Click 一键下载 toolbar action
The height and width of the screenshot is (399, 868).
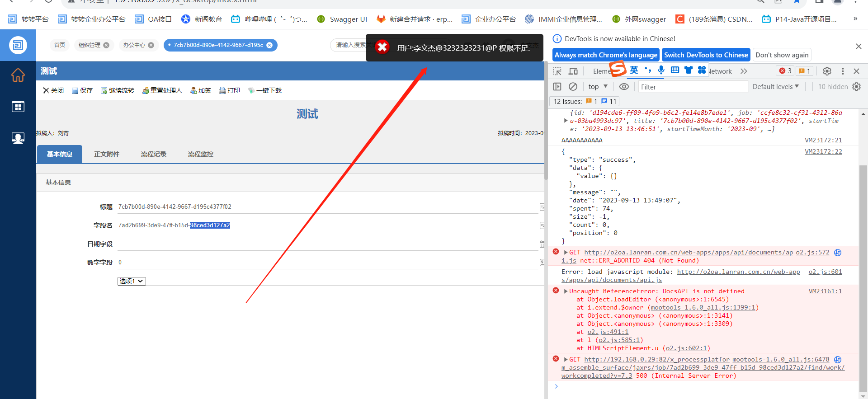265,90
